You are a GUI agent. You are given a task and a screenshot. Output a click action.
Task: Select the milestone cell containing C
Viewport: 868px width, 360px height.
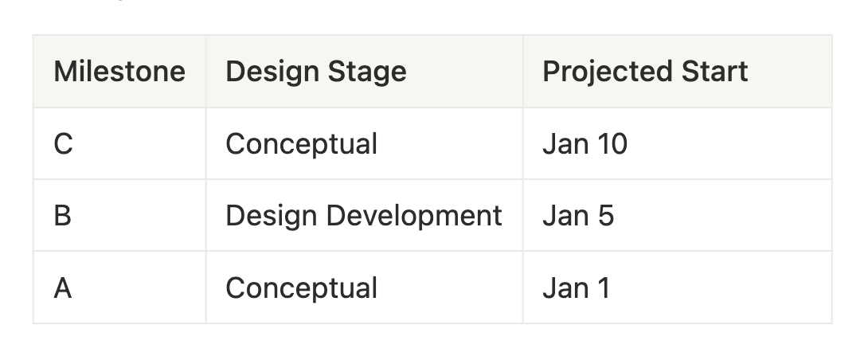point(119,143)
